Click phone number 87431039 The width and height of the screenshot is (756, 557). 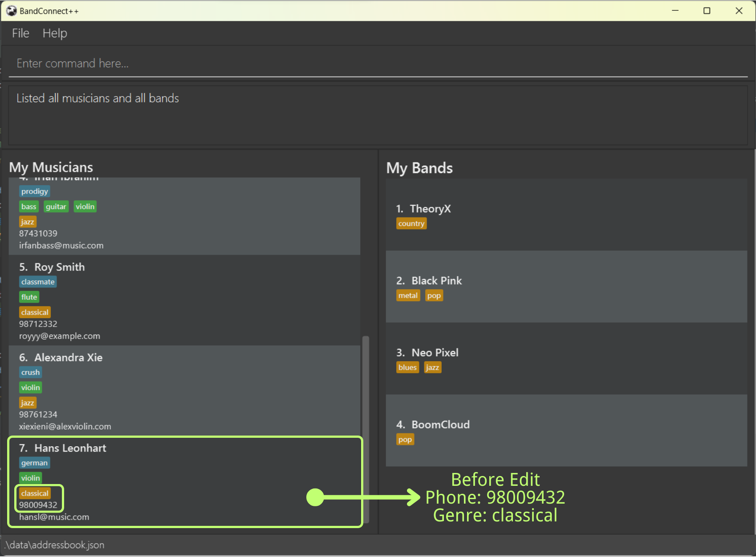coord(38,234)
